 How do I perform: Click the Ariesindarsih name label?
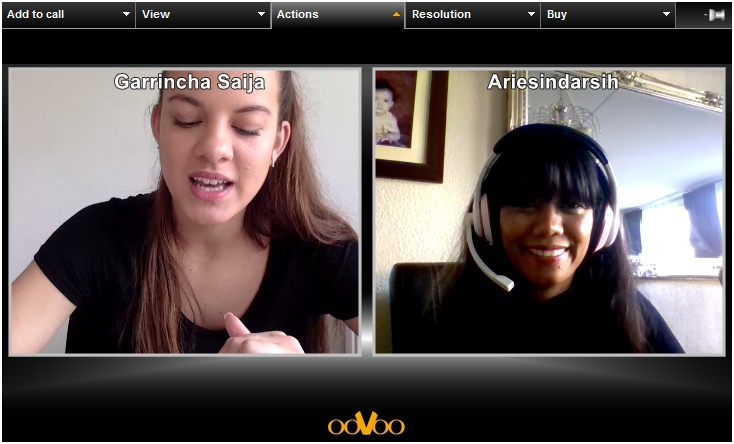(x=553, y=82)
